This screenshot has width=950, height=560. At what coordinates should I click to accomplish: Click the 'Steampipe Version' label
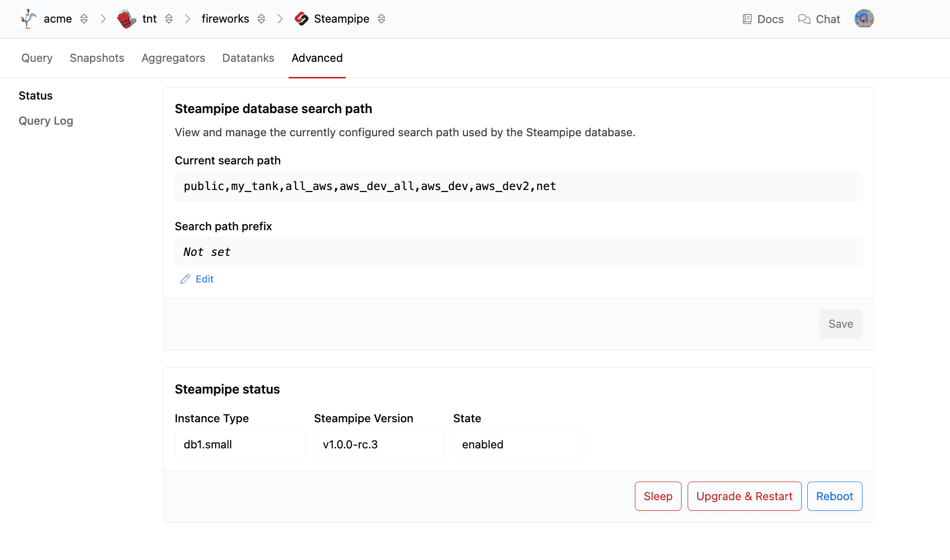tap(363, 418)
